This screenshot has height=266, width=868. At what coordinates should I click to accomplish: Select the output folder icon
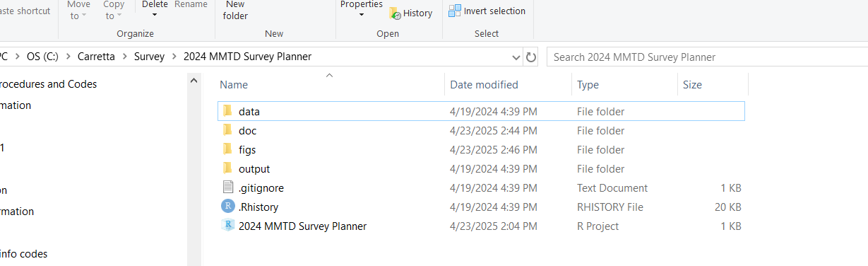point(227,168)
